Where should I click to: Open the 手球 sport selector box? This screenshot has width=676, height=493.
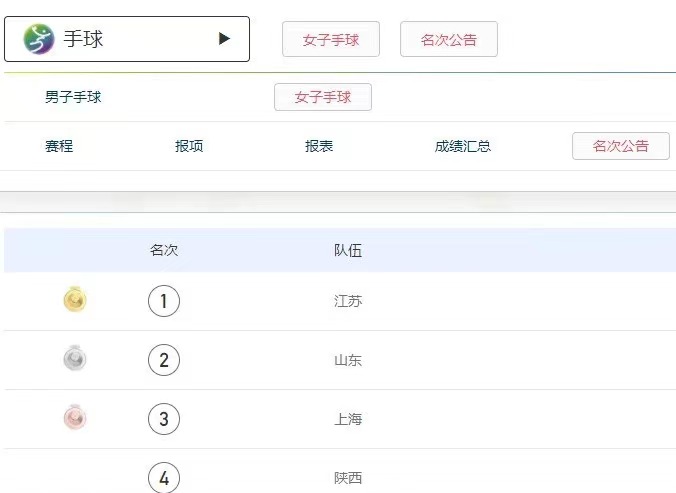127,39
